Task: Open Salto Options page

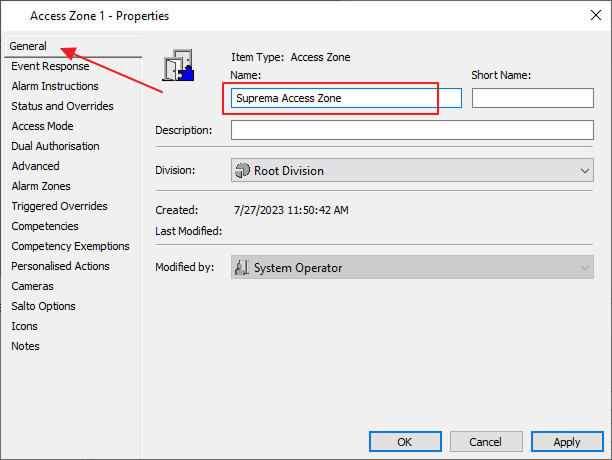Action: pos(43,306)
